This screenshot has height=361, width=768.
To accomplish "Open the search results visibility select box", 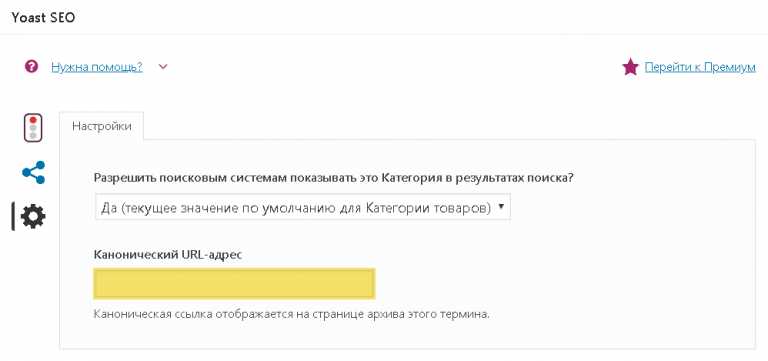I will tap(303, 207).
